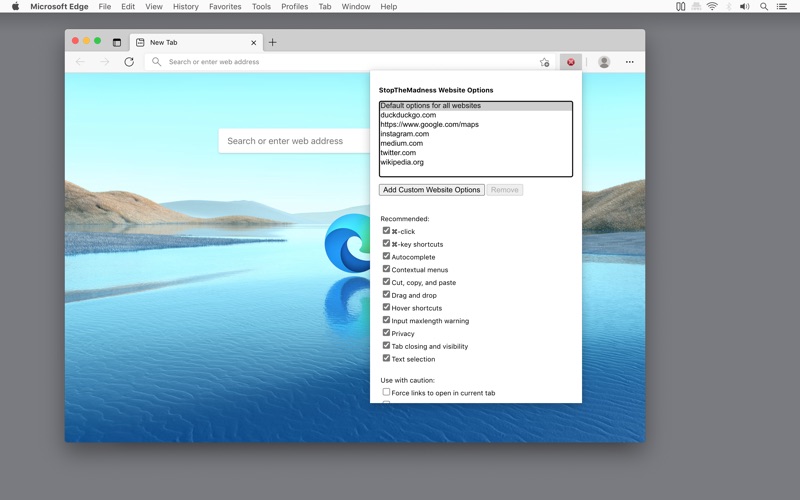Screen dimensions: 800x500
Task: Select medium.com in website list
Action: 476,143
